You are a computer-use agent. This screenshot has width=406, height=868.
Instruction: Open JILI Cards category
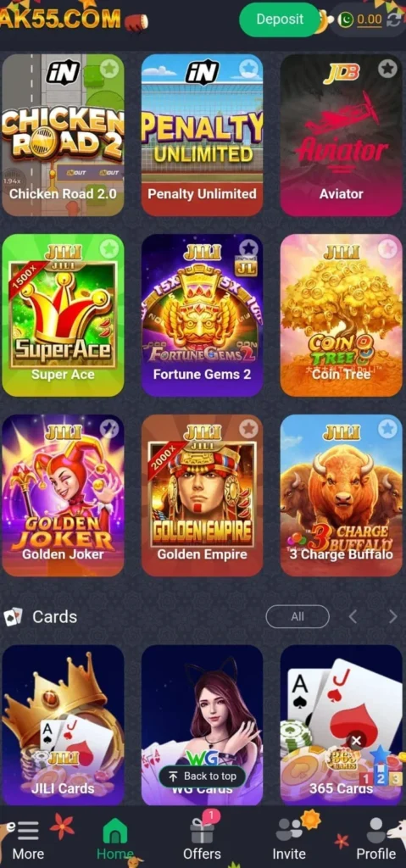tap(63, 725)
